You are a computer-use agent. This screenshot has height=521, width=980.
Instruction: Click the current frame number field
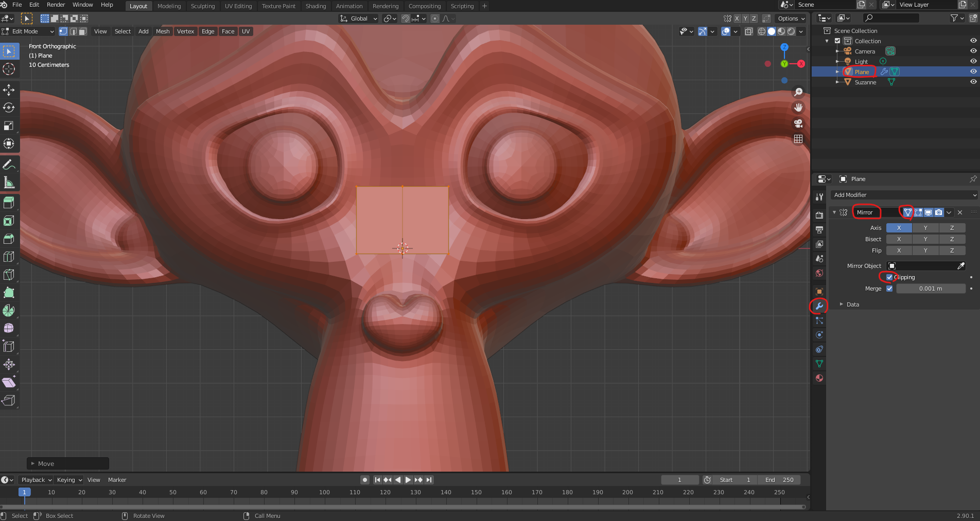coord(679,480)
